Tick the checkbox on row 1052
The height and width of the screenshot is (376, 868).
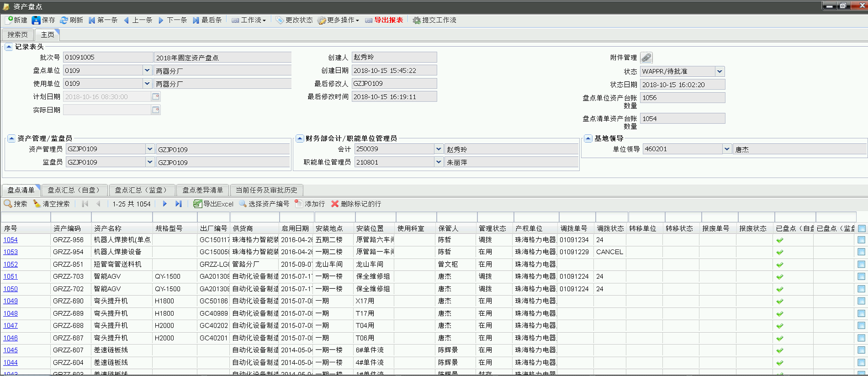point(861,265)
